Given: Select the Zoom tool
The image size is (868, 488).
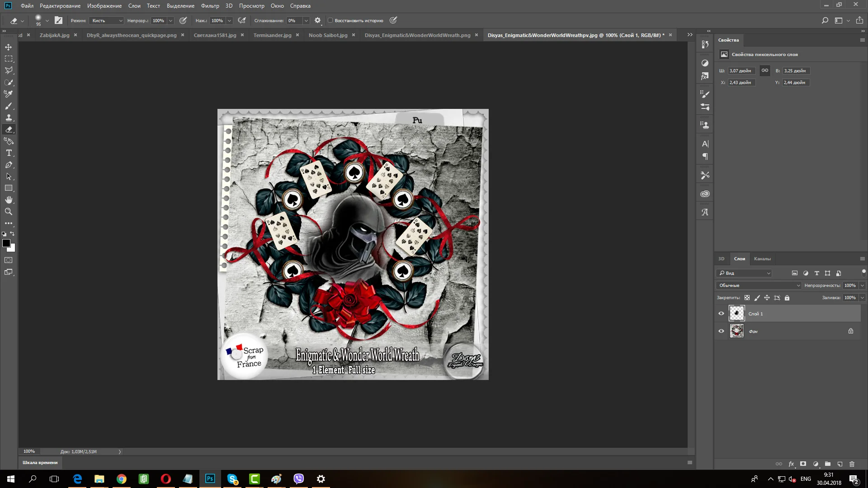Looking at the screenshot, I should tap(9, 211).
